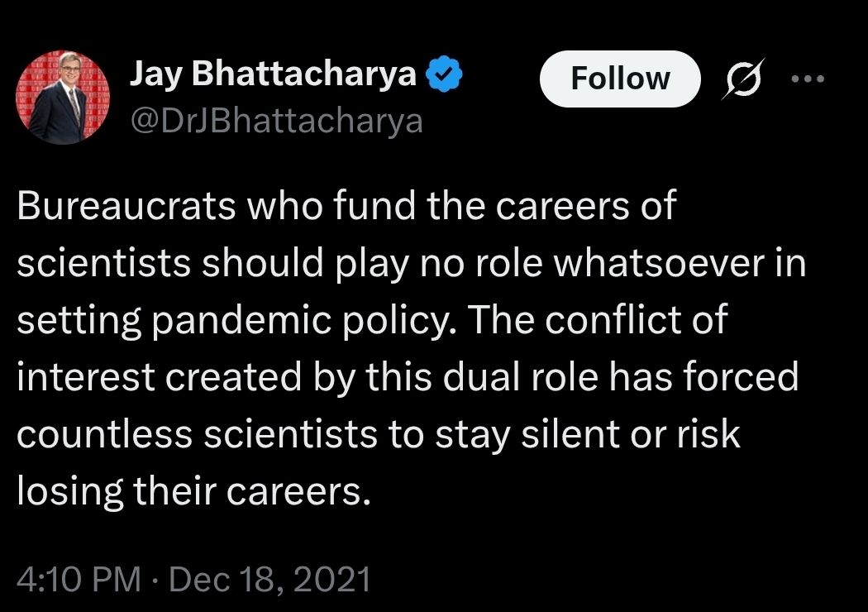Screen dimensions: 868x612
Task: Click the blue verified checkmark badge
Action: pyautogui.click(x=443, y=76)
